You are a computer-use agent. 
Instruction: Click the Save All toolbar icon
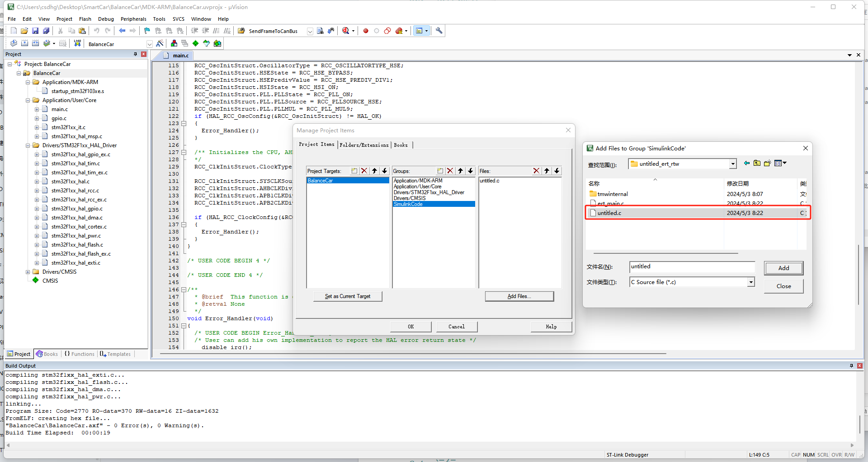tap(46, 31)
